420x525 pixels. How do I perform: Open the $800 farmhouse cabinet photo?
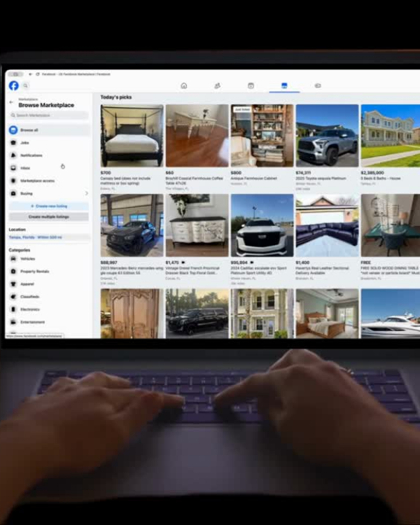pyautogui.click(x=262, y=136)
